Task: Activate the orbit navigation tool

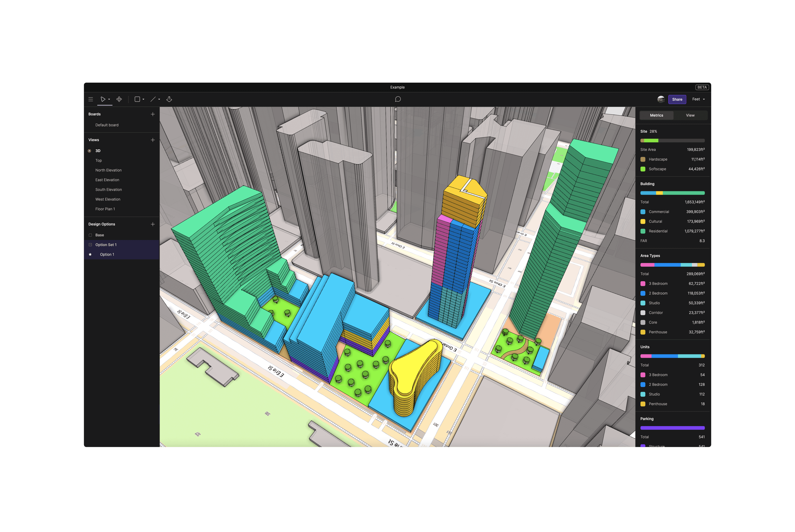Action: point(119,99)
